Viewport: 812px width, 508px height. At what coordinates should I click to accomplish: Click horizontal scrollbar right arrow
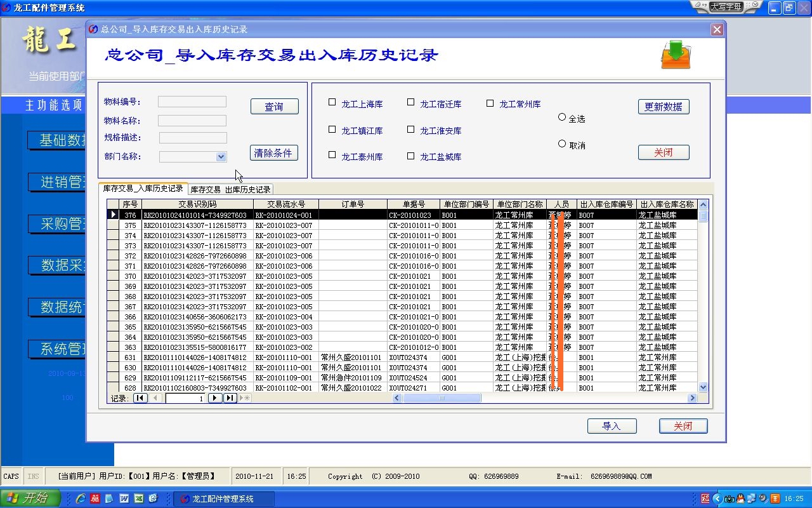[x=692, y=398]
